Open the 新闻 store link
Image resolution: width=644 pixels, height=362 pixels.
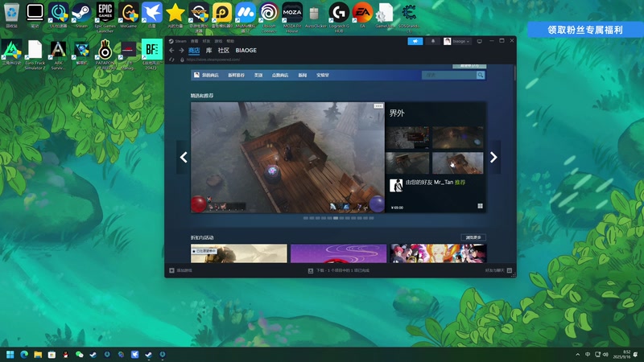point(303,75)
